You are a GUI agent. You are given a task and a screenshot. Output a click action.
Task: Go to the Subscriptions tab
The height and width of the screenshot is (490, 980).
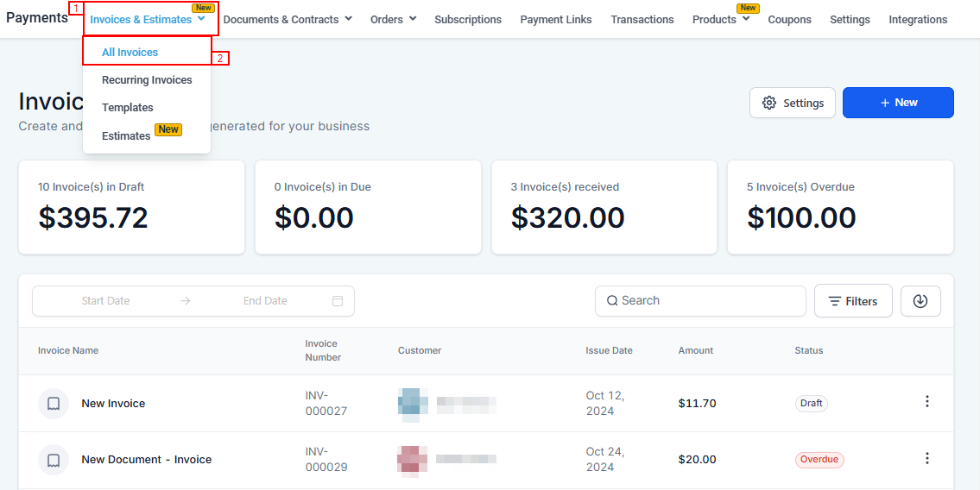click(467, 20)
